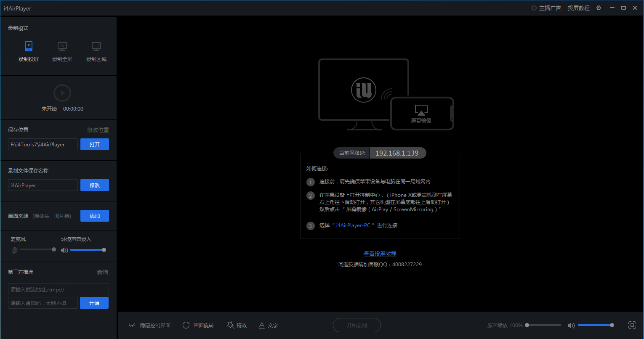The image size is (644, 339).
Task: Open settings gear icon in title bar
Action: tap(599, 8)
